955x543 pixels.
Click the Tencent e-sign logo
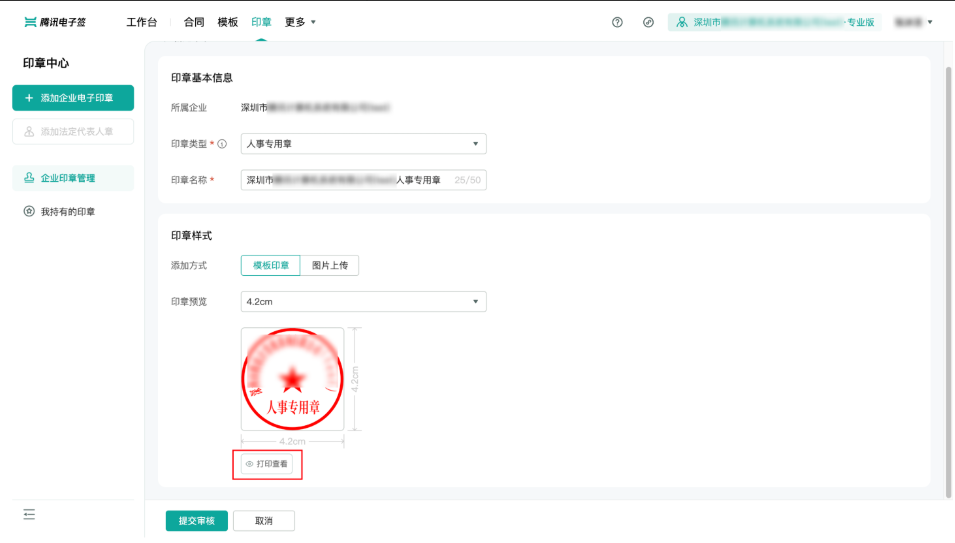[x=55, y=22]
